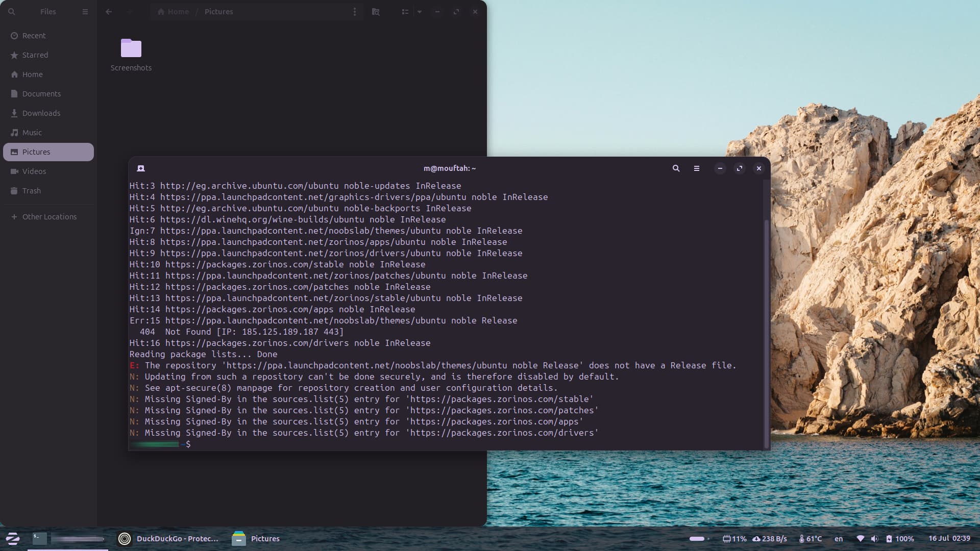Click the terminal title m@mouftah

coord(449,168)
